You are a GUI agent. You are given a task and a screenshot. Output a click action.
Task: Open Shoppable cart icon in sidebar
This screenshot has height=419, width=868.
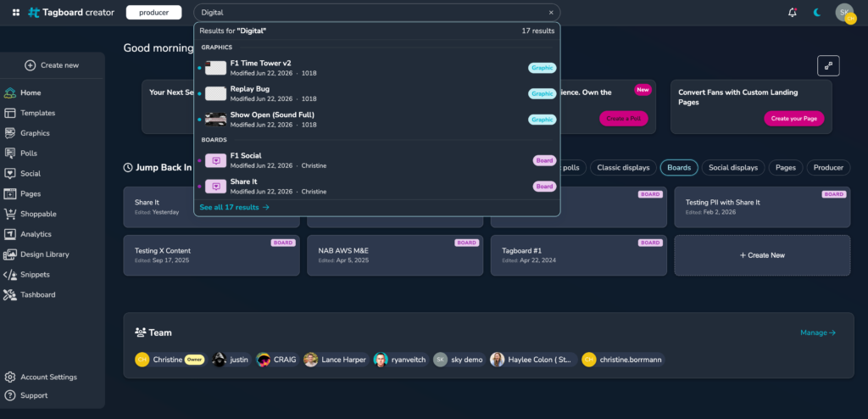point(10,214)
